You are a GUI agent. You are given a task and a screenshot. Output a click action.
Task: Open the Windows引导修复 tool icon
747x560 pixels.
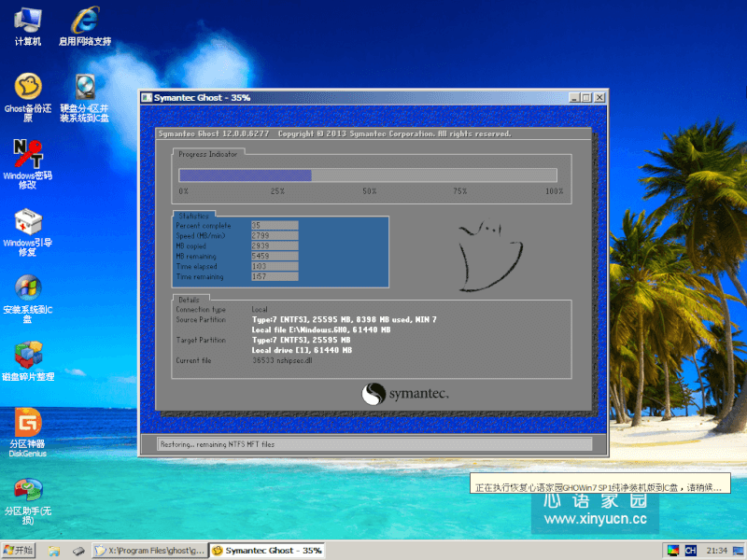28,231
